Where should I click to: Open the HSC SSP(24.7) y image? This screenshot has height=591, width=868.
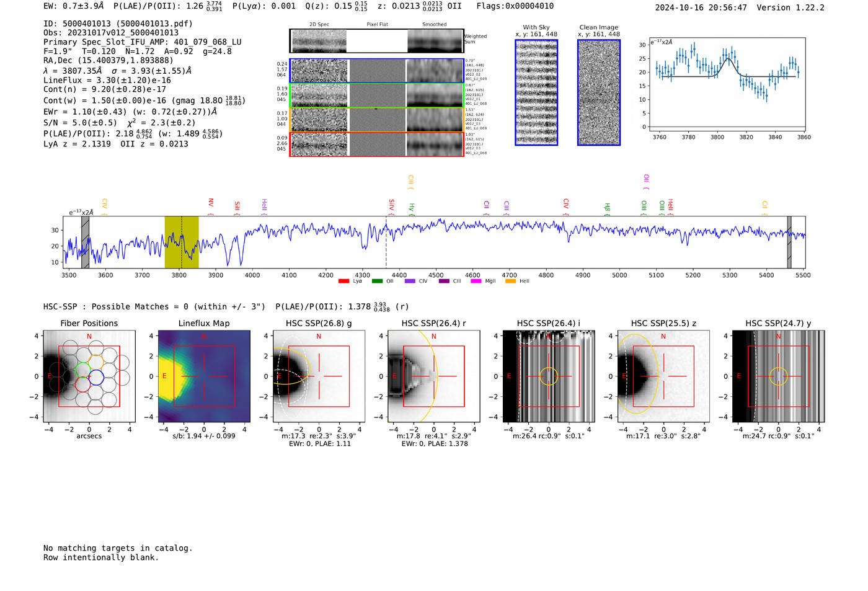[x=779, y=376]
